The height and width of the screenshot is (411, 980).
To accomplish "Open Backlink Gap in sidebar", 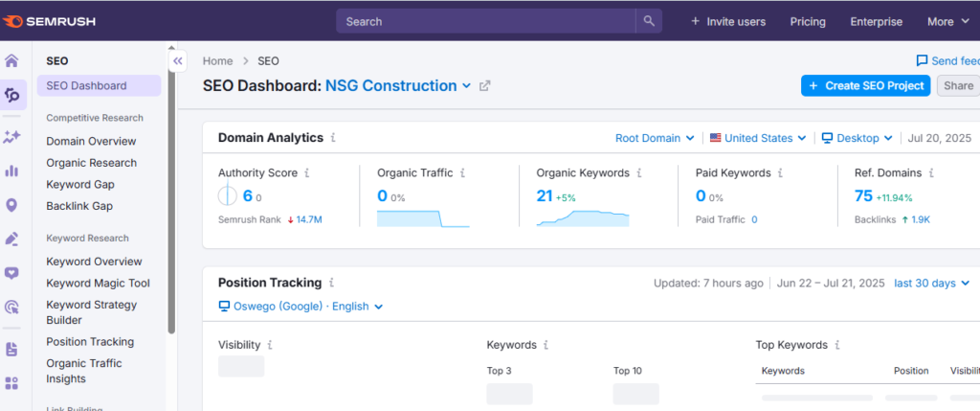I will pyautogui.click(x=79, y=206).
